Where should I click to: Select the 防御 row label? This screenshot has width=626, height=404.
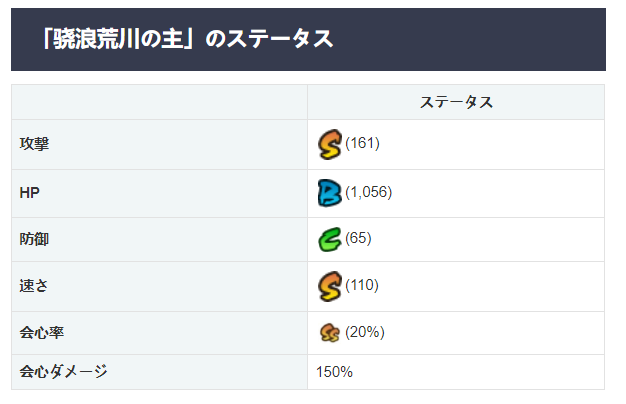click(34, 240)
